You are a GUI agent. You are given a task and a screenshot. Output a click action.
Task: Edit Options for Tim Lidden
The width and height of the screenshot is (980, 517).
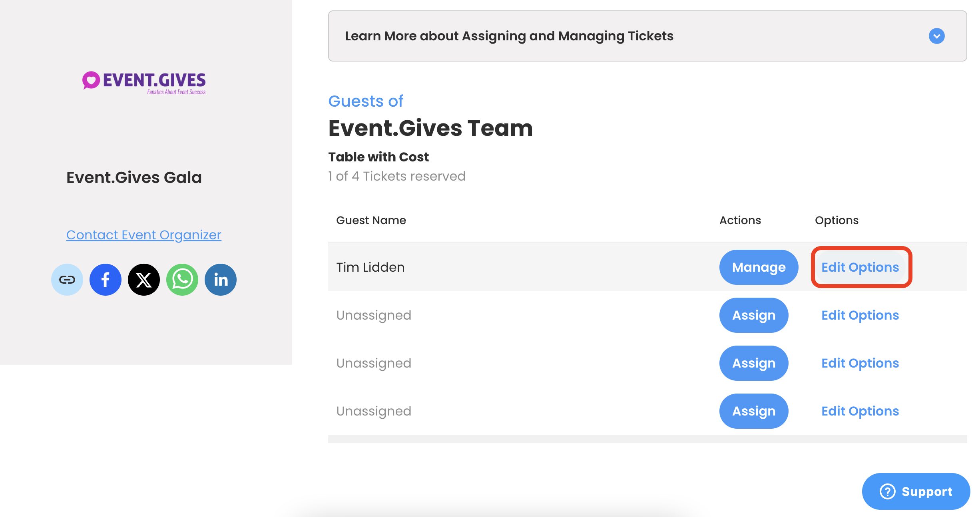pos(860,267)
